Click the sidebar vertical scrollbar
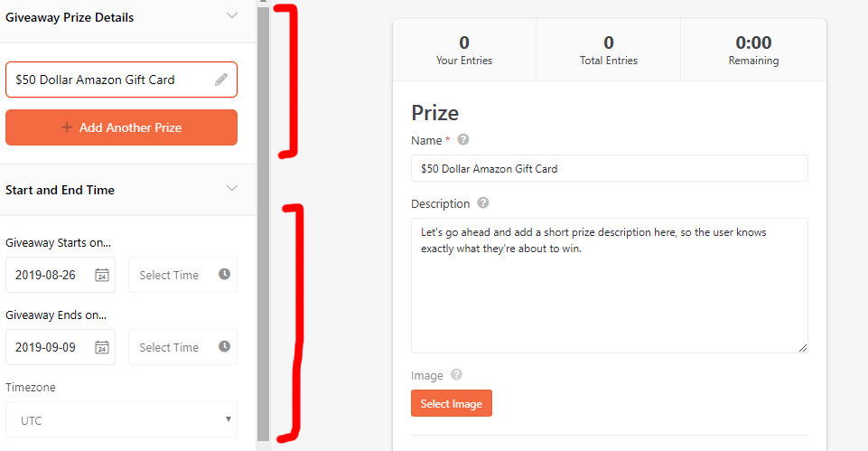The height and width of the screenshot is (451, 868). pyautogui.click(x=263, y=226)
